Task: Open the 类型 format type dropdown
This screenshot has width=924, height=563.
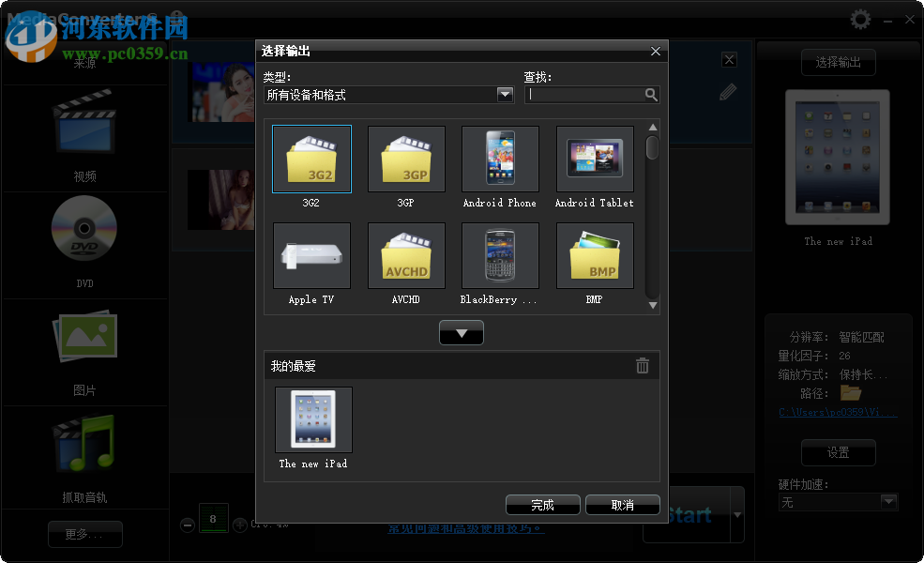Action: (505, 94)
